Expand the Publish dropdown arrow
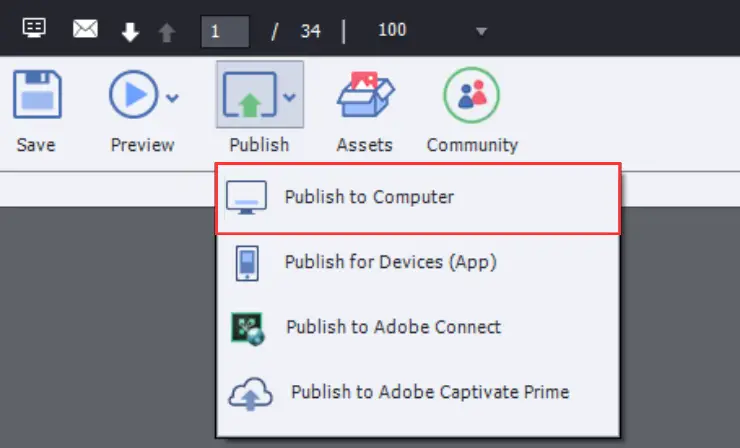 [289, 97]
